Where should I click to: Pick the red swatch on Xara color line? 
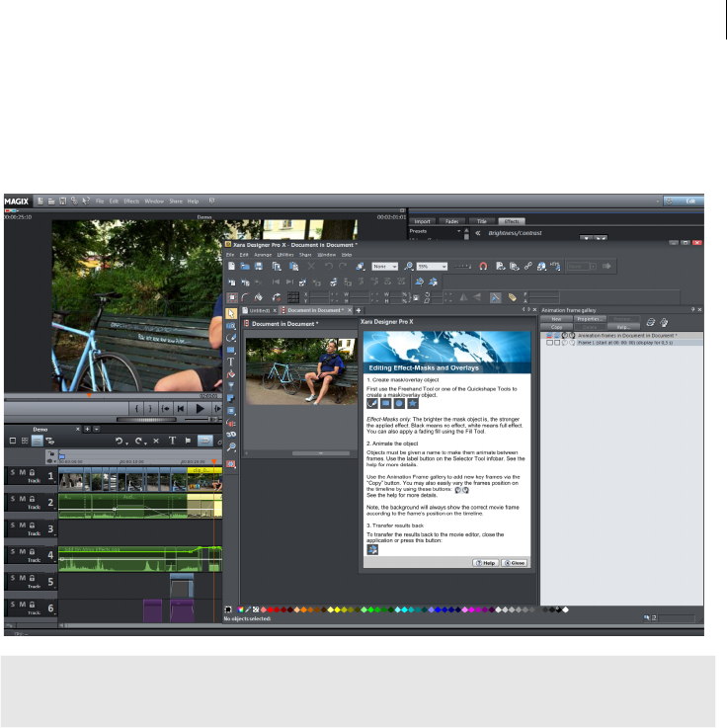click(x=271, y=609)
